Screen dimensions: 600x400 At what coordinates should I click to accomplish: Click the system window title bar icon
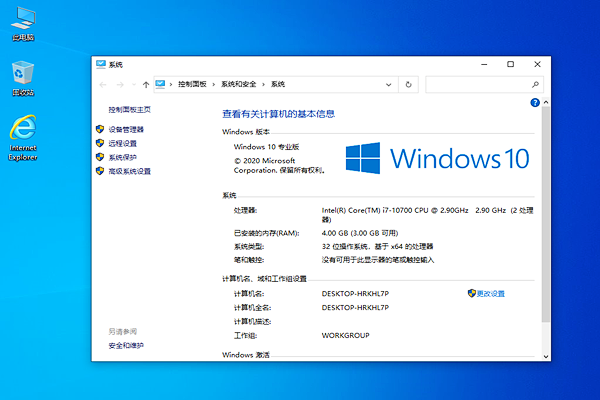tap(101, 64)
